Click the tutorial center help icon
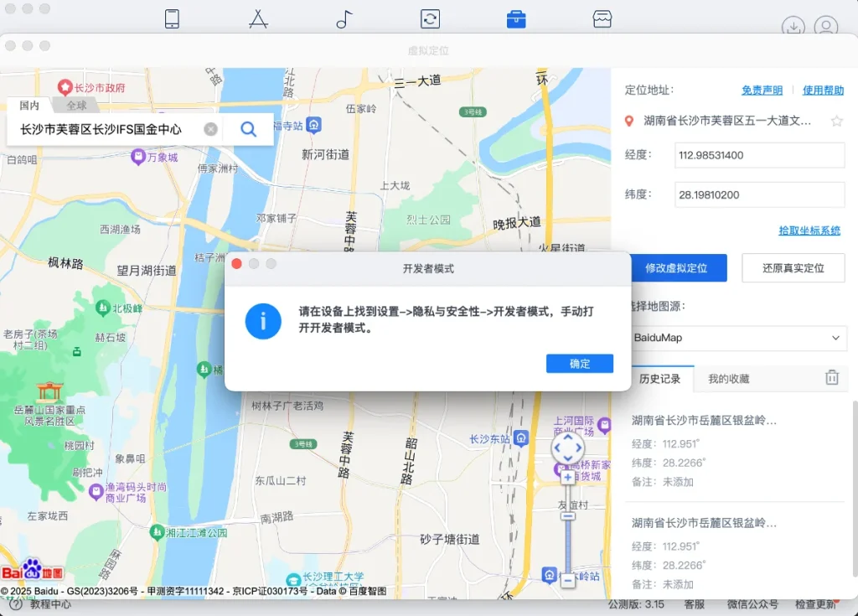 coord(15,604)
